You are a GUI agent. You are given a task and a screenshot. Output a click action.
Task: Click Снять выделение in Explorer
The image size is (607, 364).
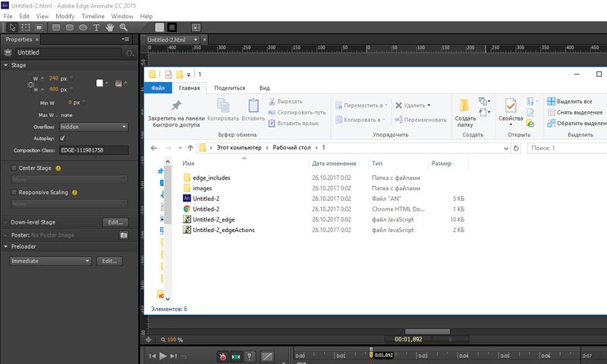tap(575, 112)
